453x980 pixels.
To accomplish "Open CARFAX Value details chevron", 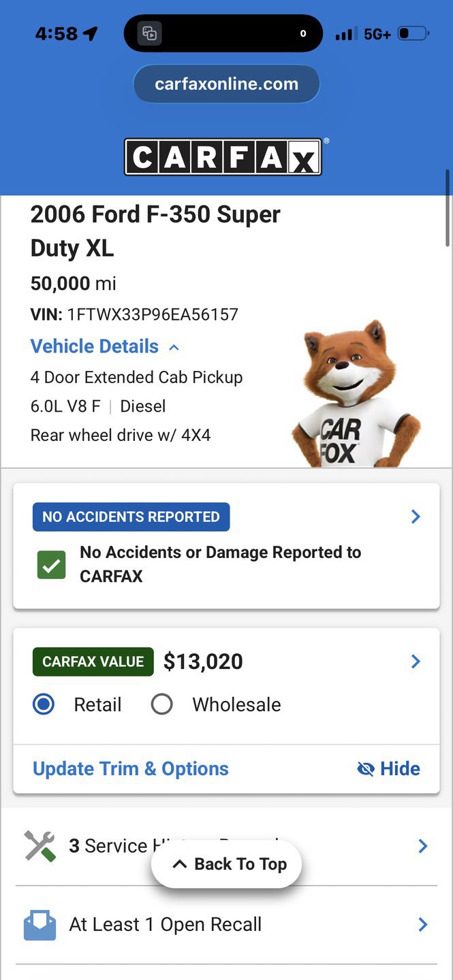I will coord(416,661).
